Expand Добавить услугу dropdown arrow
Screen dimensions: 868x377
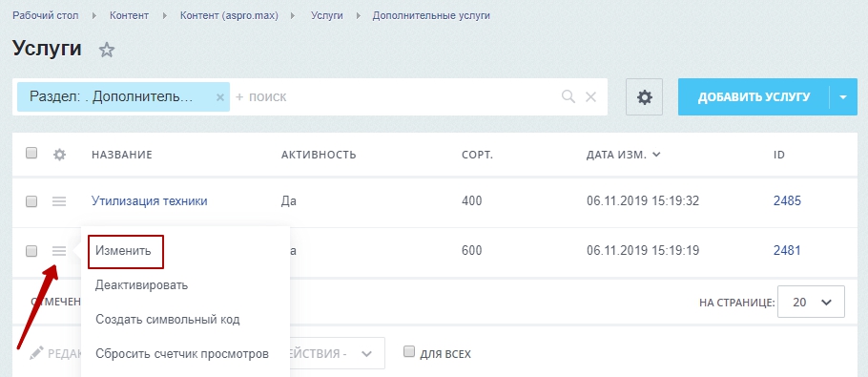[x=843, y=97]
